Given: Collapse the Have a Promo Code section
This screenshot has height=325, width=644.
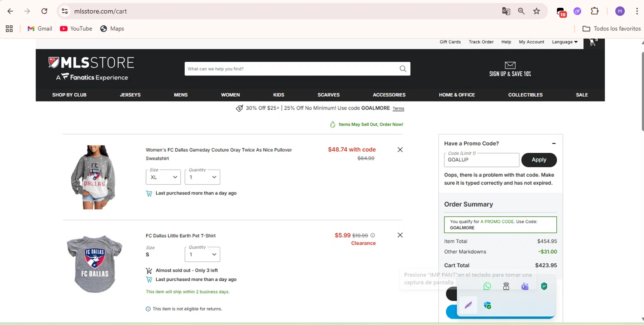Looking at the screenshot, I should click(x=554, y=143).
